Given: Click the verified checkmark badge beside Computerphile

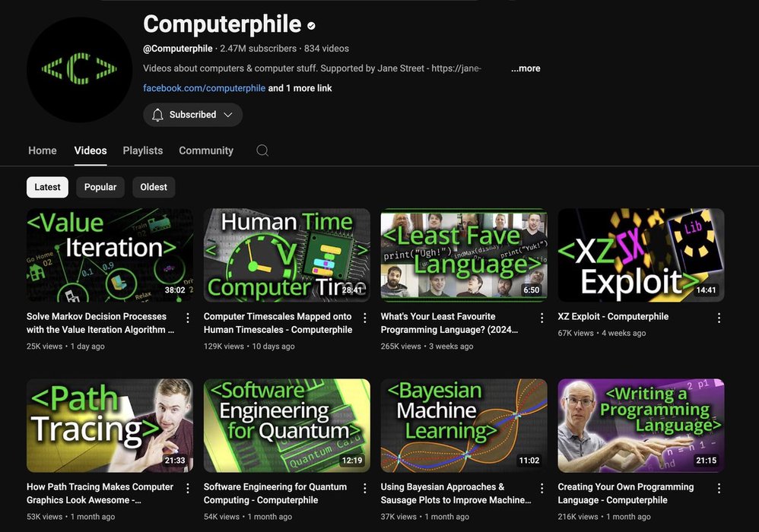Looking at the screenshot, I should [x=311, y=26].
